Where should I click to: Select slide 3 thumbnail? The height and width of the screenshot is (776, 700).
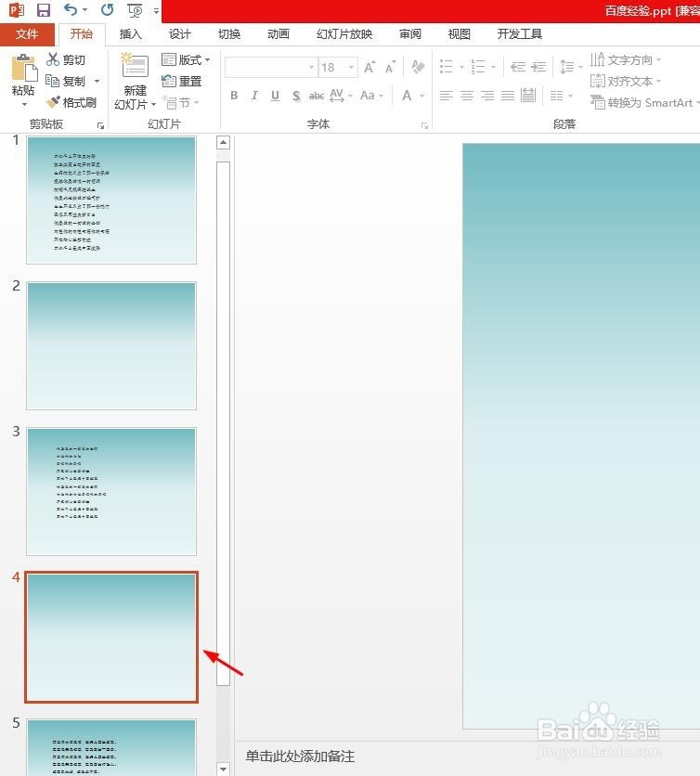click(111, 491)
